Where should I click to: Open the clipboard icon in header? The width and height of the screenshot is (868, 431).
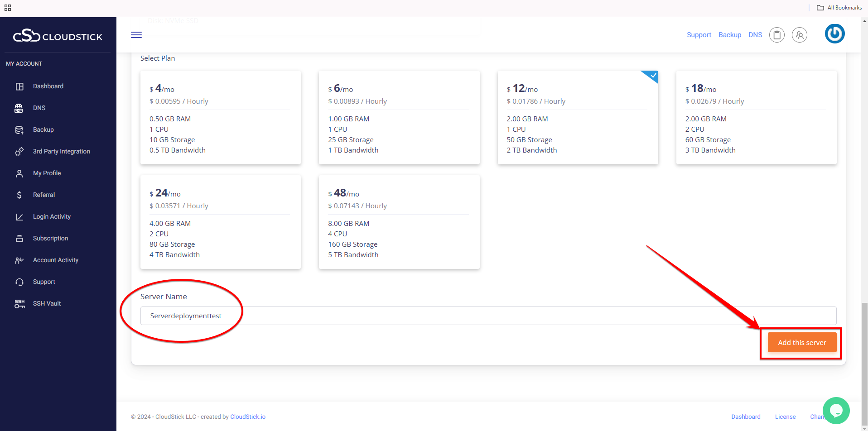[x=776, y=35]
